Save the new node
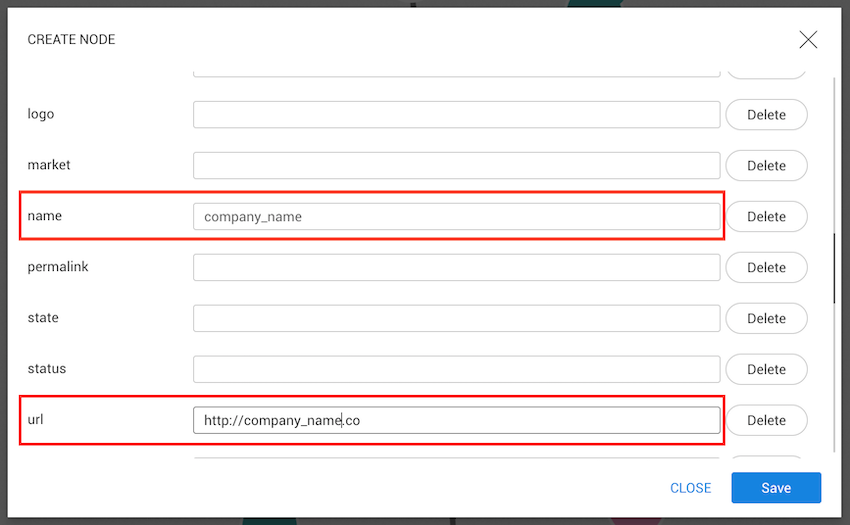Screen dimensions: 850x525 pos(776,488)
